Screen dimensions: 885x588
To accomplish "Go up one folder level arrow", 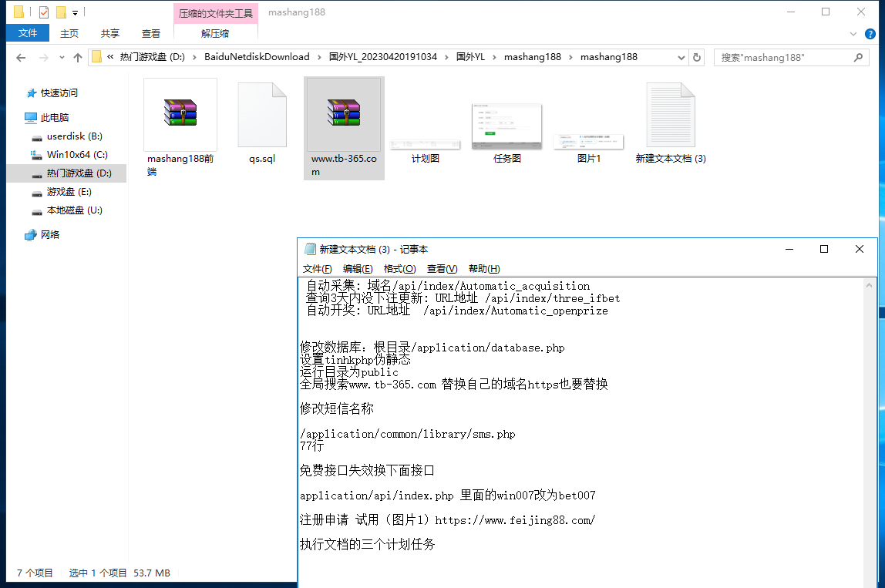I will pyautogui.click(x=78, y=57).
